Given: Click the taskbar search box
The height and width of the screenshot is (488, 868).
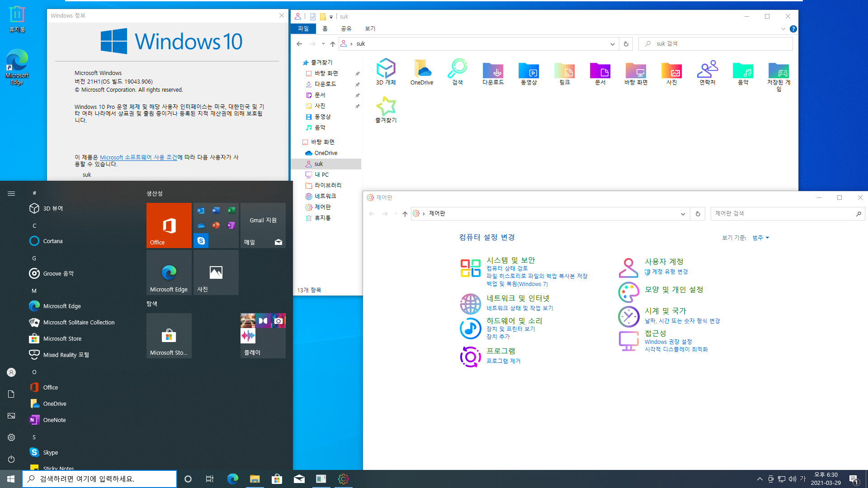Looking at the screenshot, I should click(x=99, y=479).
